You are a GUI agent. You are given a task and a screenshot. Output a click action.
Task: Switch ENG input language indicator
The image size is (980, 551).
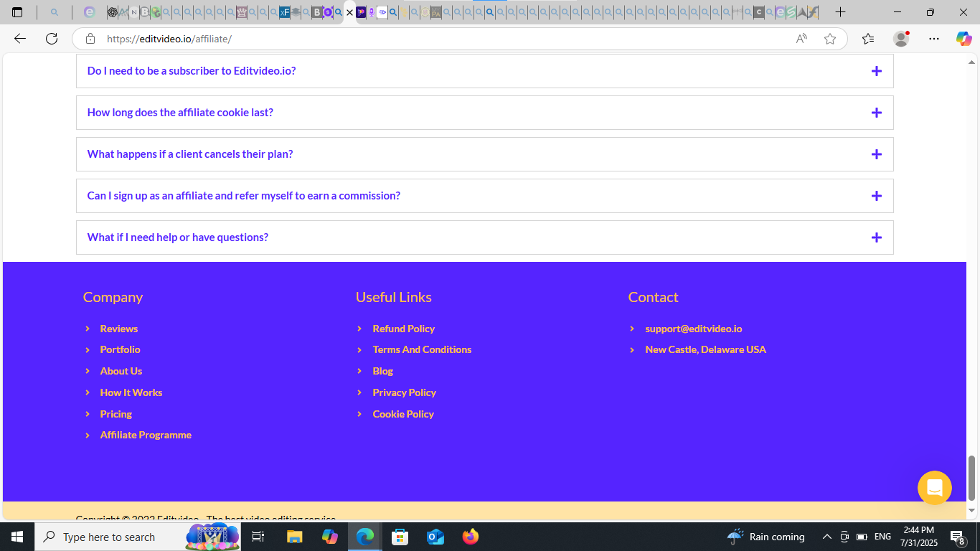(882, 537)
